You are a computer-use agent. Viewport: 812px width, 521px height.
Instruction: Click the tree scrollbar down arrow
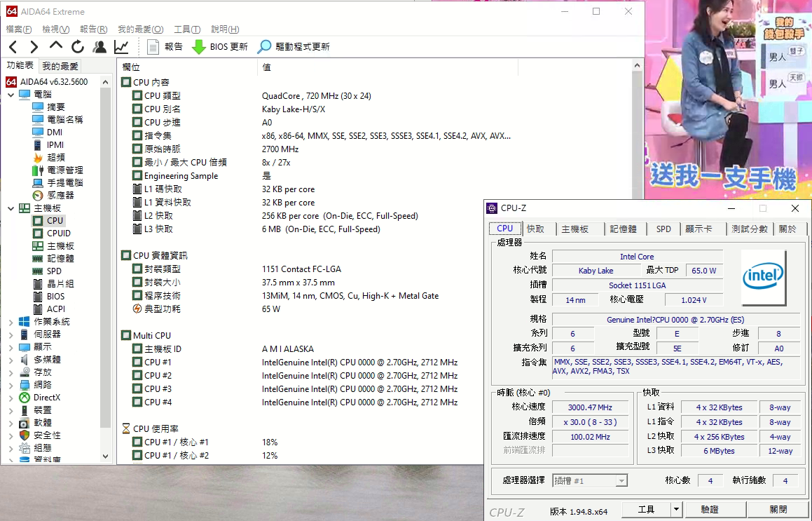[x=106, y=456]
